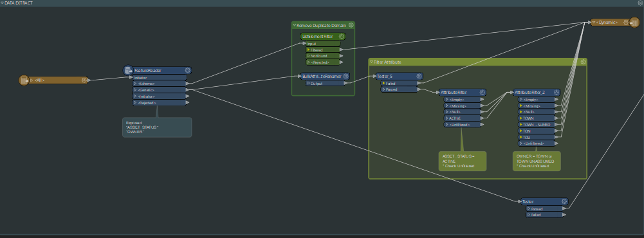Select the Exposed ASSET_STATUS OWNER annotation
This screenshot has width=644, height=238.
[157, 127]
